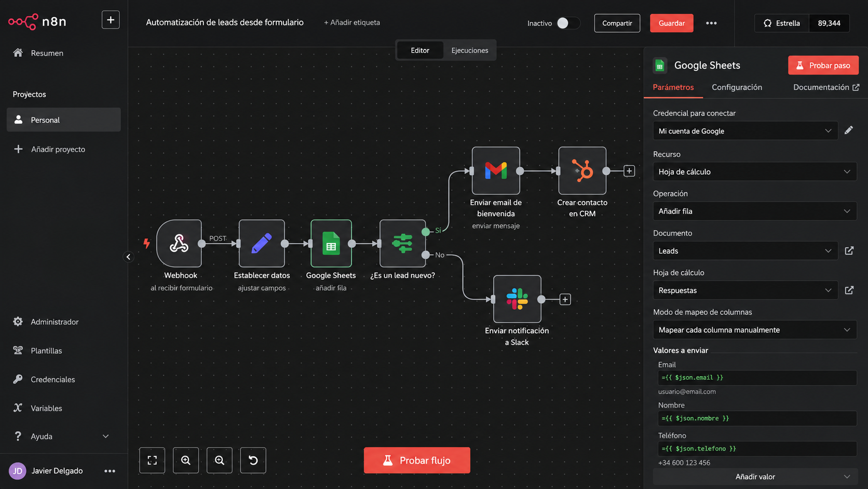
Task: Click the Guardar button
Action: click(671, 23)
